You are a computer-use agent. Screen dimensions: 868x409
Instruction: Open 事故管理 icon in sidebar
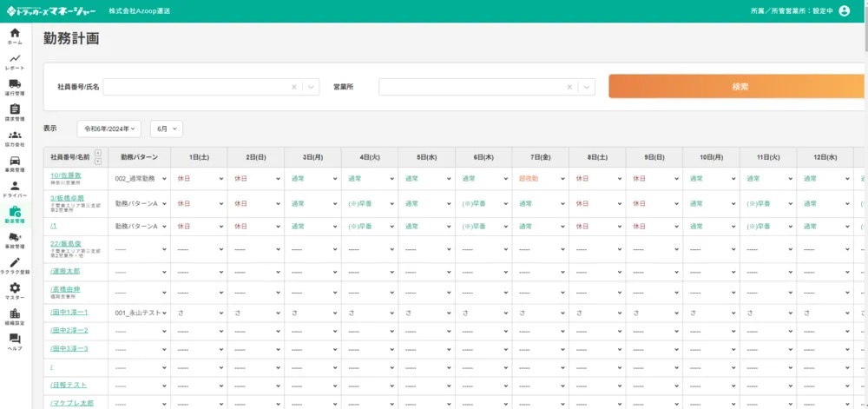point(15,237)
